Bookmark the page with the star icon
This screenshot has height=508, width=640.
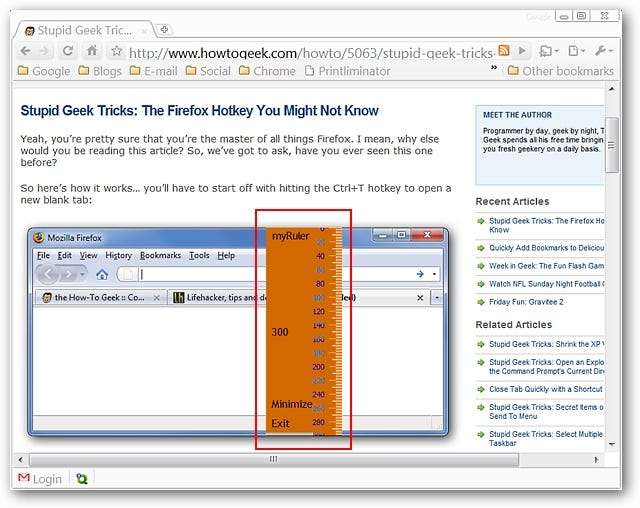click(117, 51)
